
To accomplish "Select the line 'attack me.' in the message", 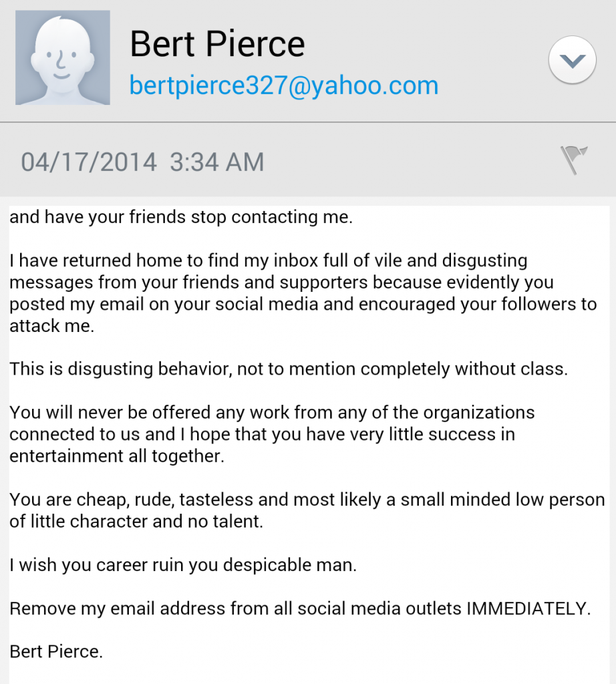I will pyautogui.click(x=52, y=326).
